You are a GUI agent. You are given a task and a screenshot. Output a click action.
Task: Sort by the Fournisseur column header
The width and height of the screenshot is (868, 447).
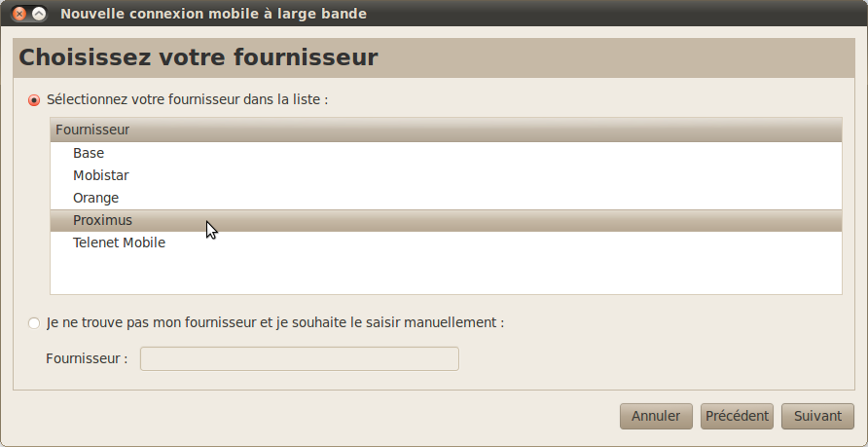pos(447,130)
